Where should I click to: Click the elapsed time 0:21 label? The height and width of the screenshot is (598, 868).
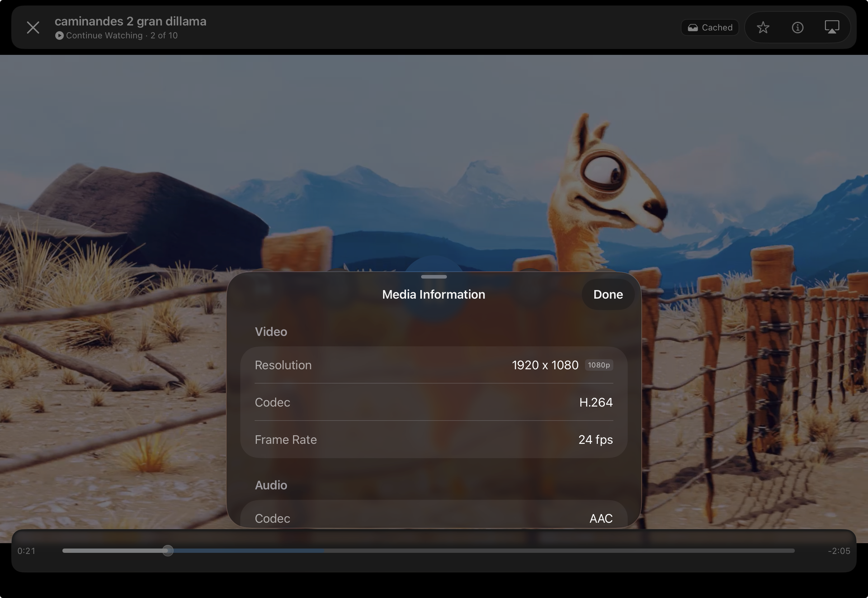26,551
